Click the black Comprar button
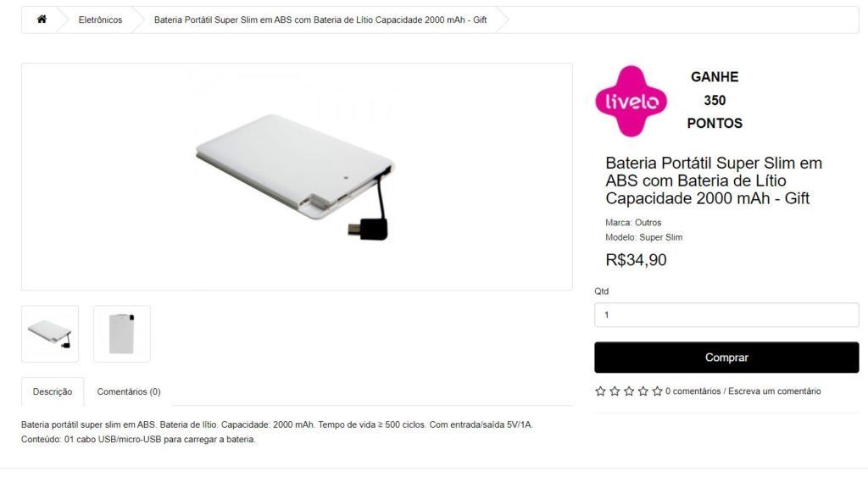This screenshot has width=868, height=477. (726, 358)
